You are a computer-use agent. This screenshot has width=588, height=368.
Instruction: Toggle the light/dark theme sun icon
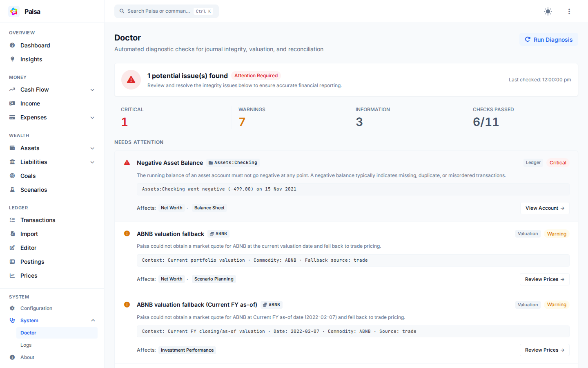pos(548,11)
